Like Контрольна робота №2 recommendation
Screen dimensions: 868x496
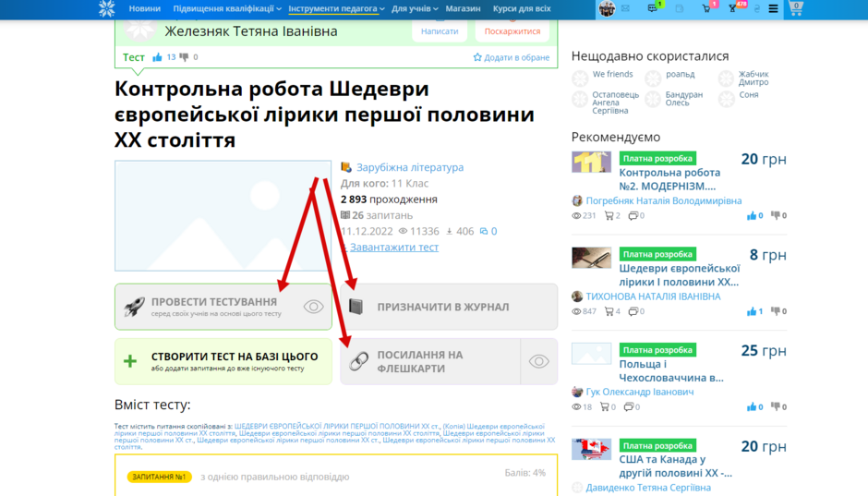point(752,215)
